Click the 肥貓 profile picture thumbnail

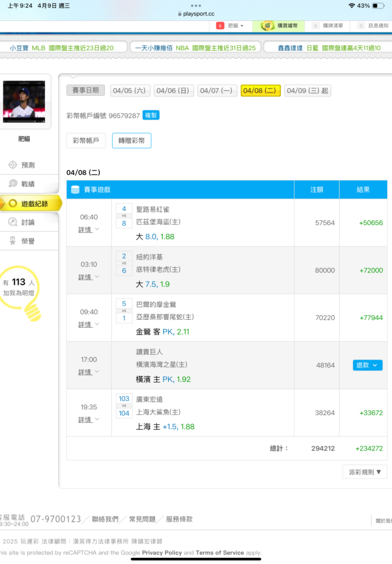23,102
